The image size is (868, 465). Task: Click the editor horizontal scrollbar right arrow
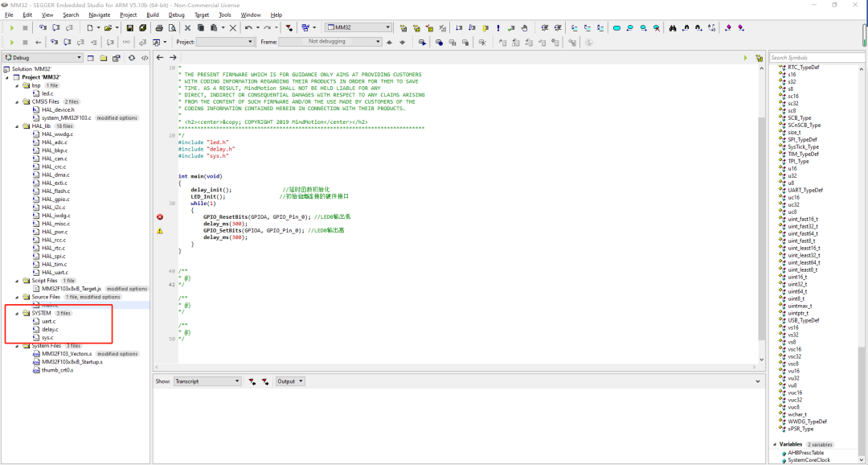click(754, 367)
